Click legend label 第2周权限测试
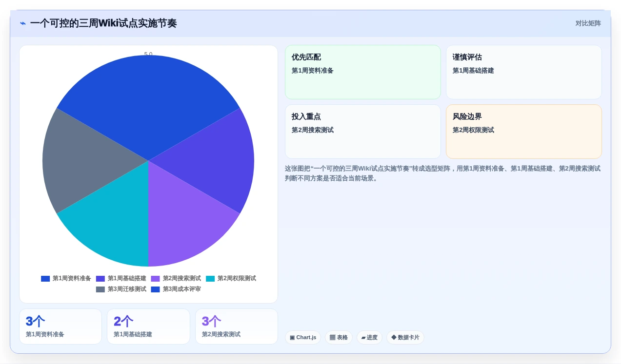 (x=237, y=279)
